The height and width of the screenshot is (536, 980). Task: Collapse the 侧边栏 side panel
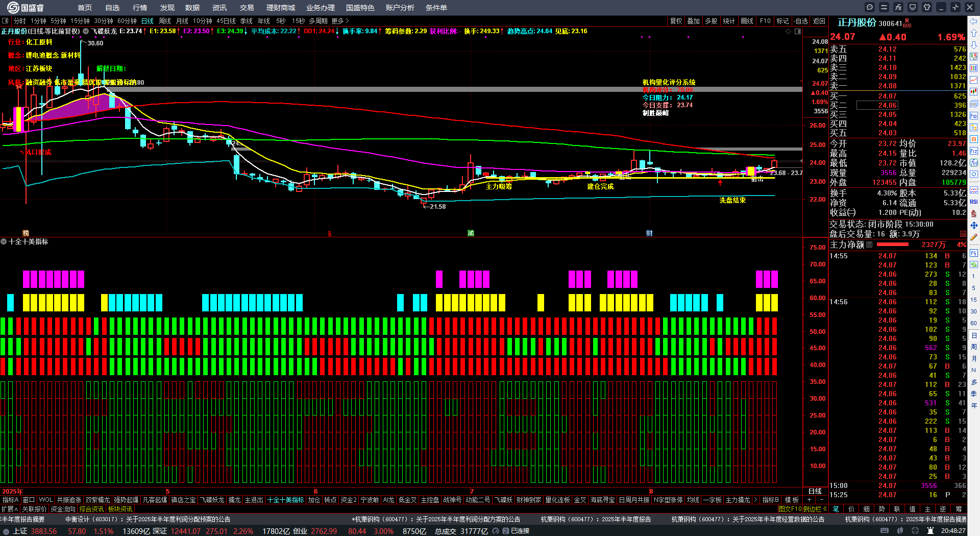[x=815, y=509]
